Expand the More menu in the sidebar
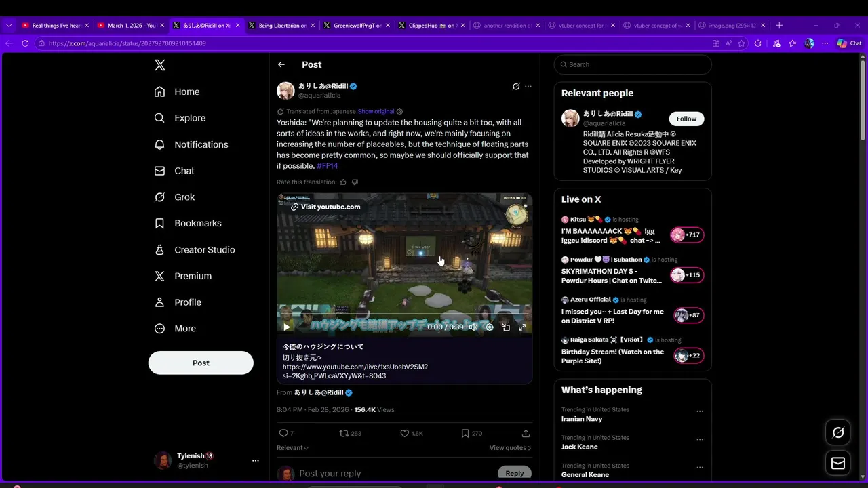The image size is (868, 488). 175,329
